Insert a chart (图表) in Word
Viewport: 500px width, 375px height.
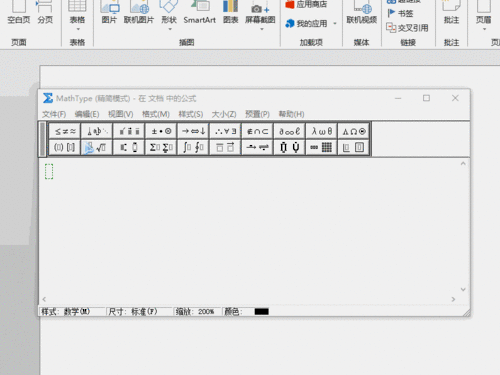tap(231, 13)
